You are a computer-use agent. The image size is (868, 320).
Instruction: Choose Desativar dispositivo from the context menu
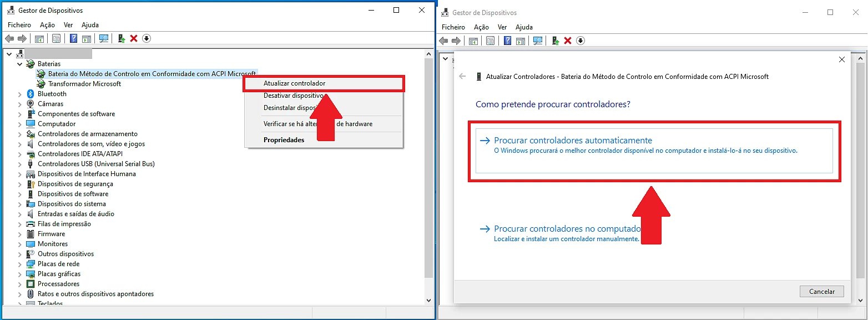324,96
